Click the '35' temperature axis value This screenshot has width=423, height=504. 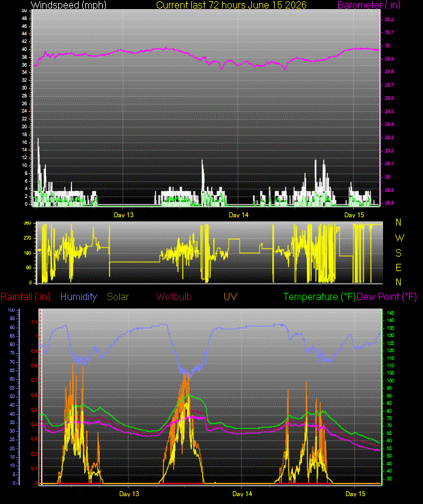point(389,479)
